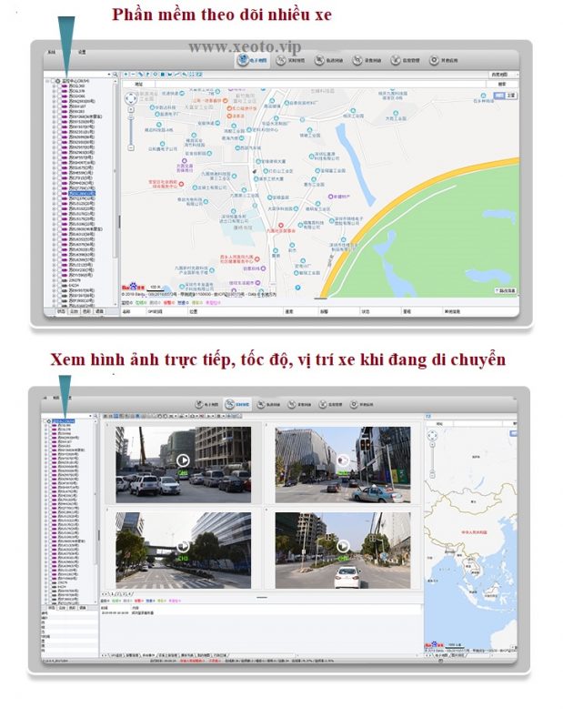The image size is (563, 728).
Task: Open the 系统 menu in the upper window
Action: pos(52,52)
